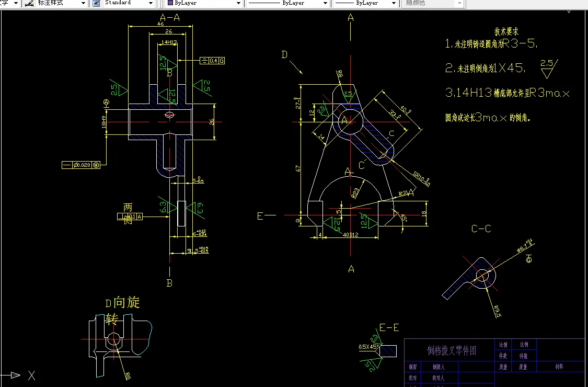The height and width of the screenshot is (387, 588).
Task: Select technical note 3 starting 3.14H13
Action: pyautogui.click(x=508, y=93)
